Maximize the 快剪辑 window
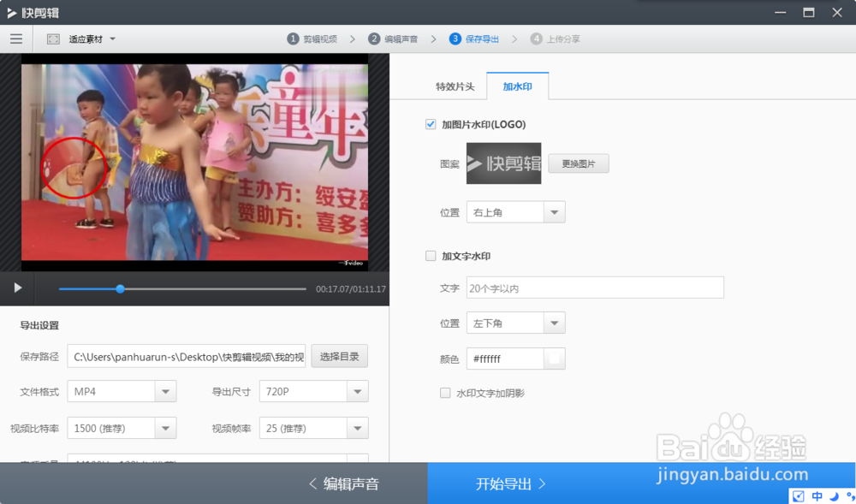856x504 pixels. (x=809, y=13)
